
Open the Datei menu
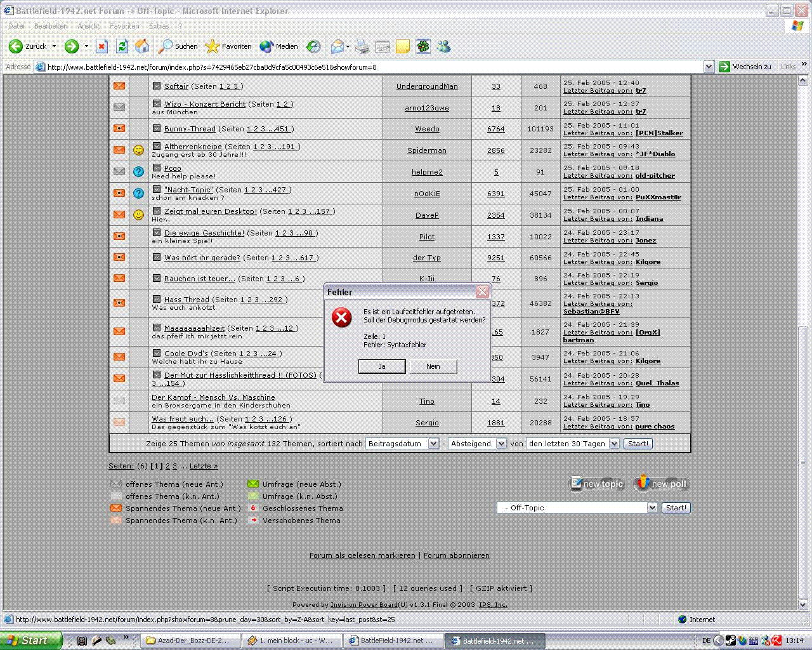[16, 26]
